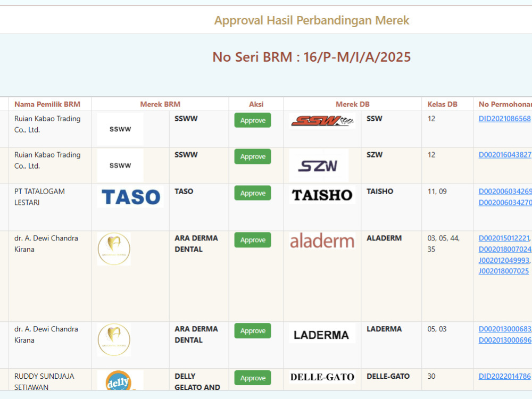The height and width of the screenshot is (399, 532).
Task: Click the aladerm logo image
Action: coord(322,241)
